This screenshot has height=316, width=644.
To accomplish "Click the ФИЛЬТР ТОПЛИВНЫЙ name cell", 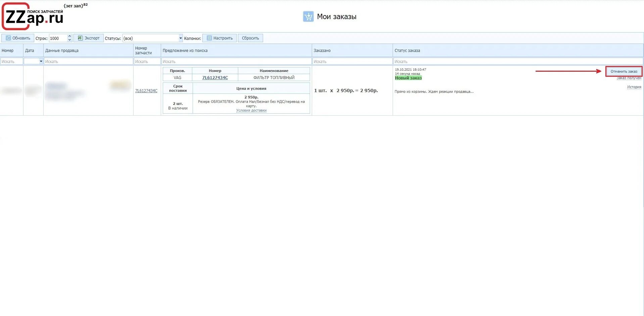I will pos(274,78).
